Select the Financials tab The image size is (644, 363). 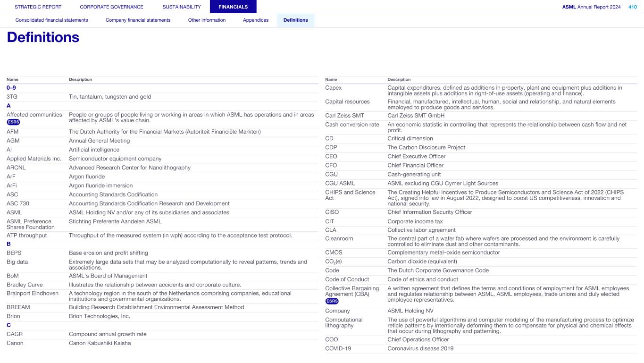tap(233, 7)
